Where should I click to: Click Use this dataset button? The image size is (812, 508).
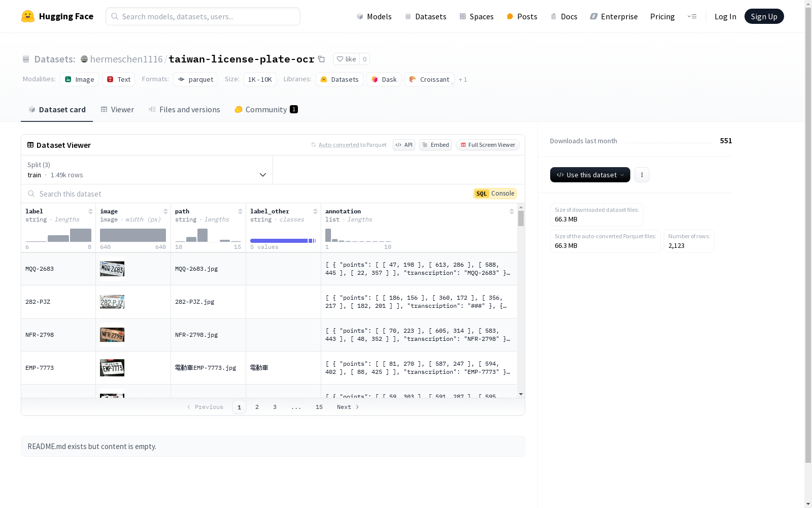(x=590, y=175)
